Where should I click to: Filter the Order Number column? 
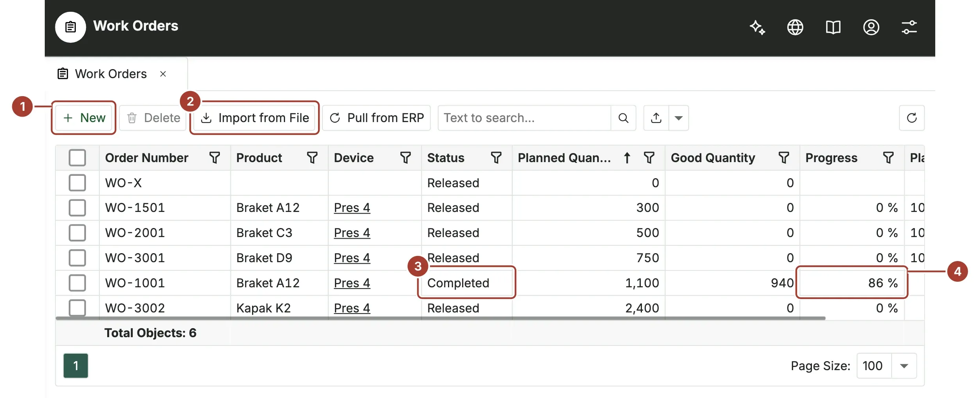point(214,158)
